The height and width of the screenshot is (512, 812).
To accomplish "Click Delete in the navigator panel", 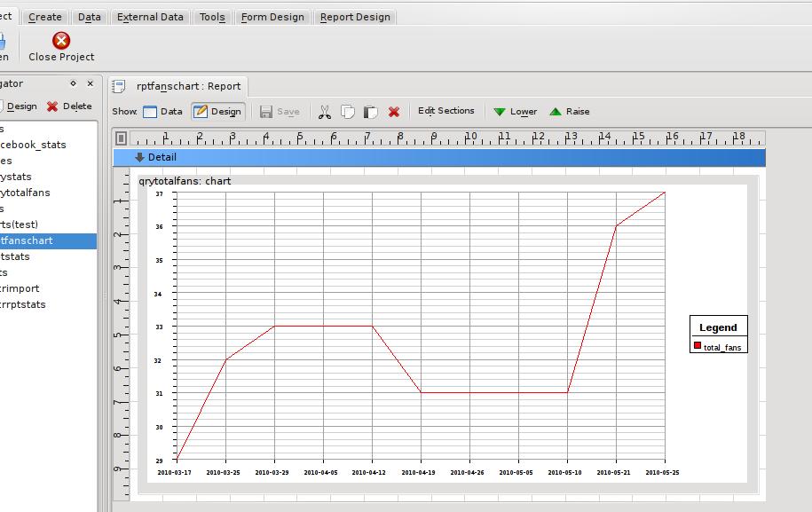I will (x=68, y=106).
